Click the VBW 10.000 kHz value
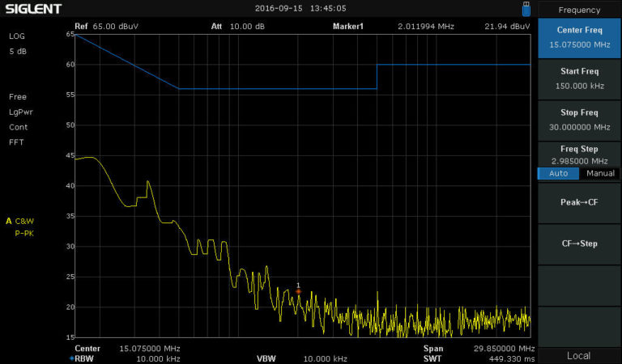The height and width of the screenshot is (364, 622). click(x=325, y=358)
